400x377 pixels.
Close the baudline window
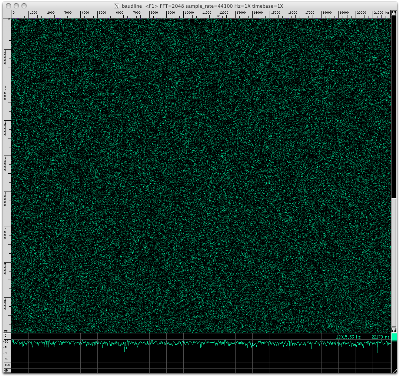coord(9,6)
